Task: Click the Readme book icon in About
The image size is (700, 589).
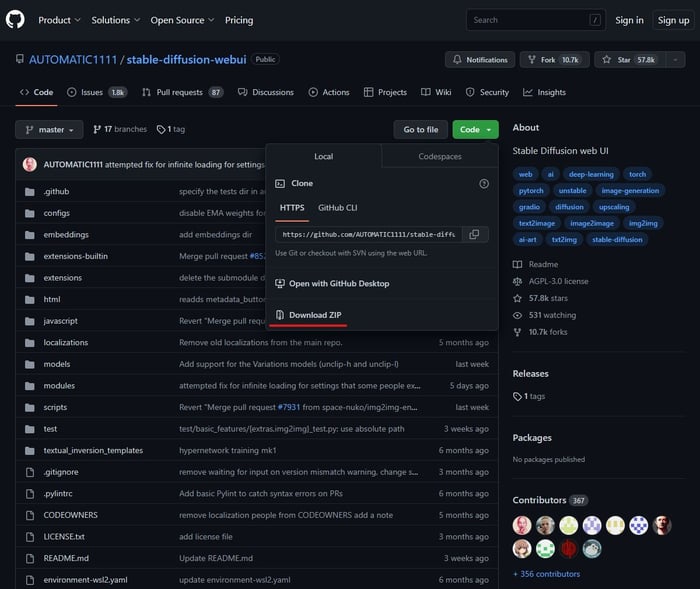Action: coord(517,264)
